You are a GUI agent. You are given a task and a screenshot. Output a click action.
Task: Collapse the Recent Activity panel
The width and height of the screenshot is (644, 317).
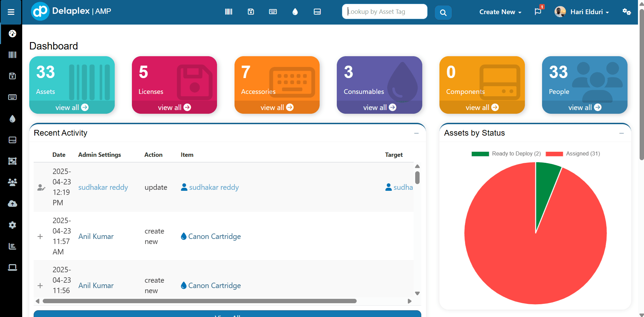tap(416, 133)
